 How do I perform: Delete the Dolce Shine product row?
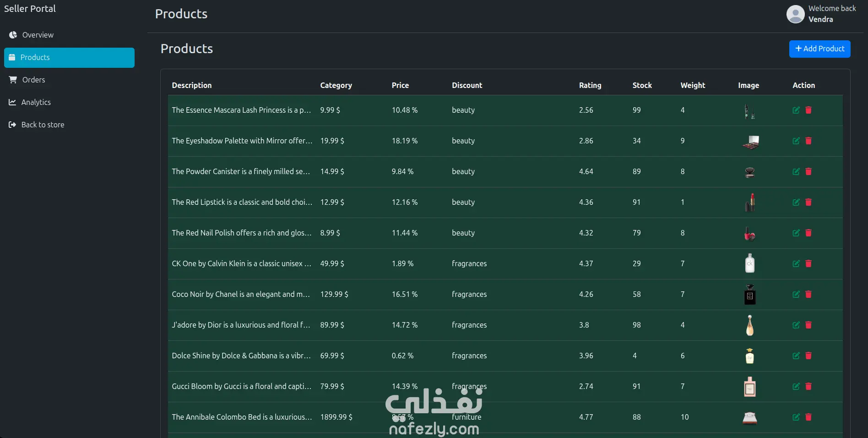click(808, 356)
